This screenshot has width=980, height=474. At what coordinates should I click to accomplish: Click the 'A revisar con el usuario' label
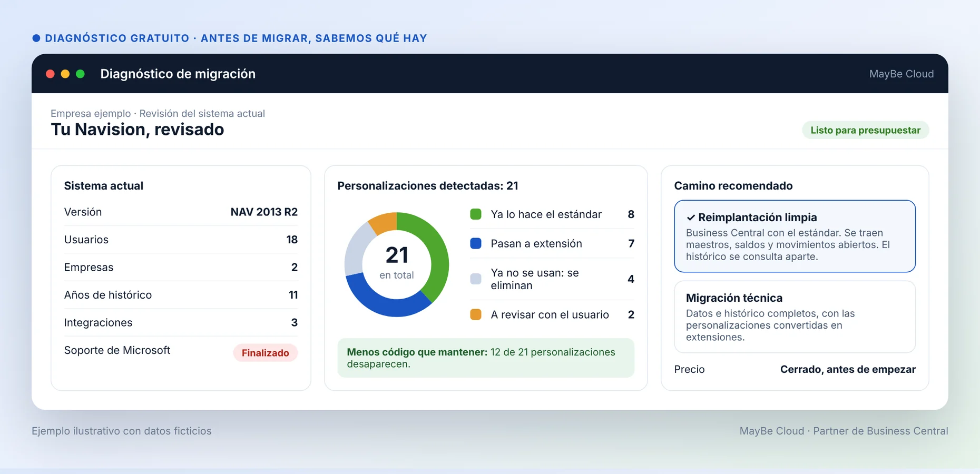550,314
